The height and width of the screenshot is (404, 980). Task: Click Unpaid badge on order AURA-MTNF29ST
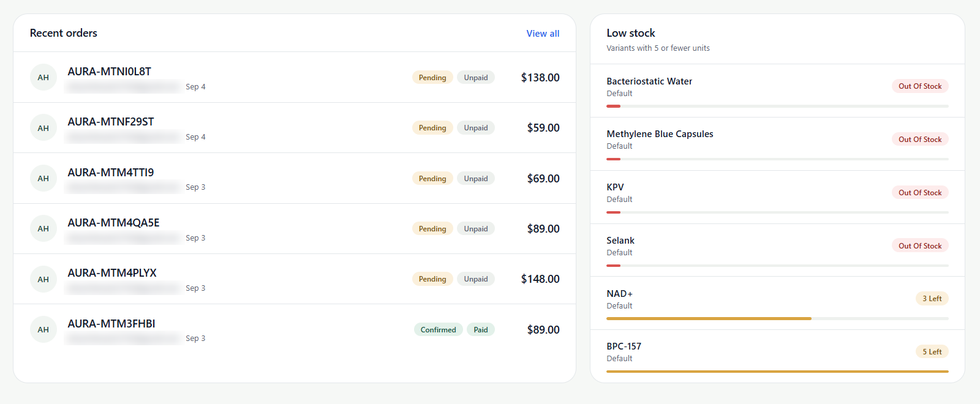pyautogui.click(x=476, y=128)
